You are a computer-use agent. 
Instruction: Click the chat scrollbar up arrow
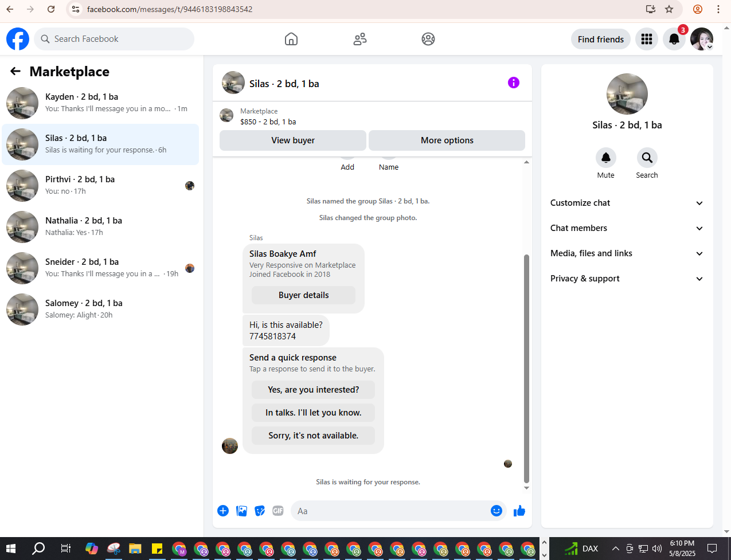(526, 162)
